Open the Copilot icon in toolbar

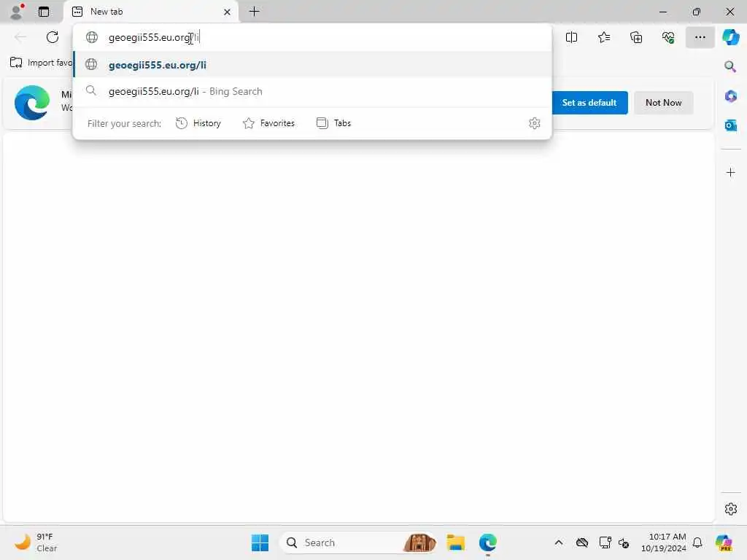point(730,37)
